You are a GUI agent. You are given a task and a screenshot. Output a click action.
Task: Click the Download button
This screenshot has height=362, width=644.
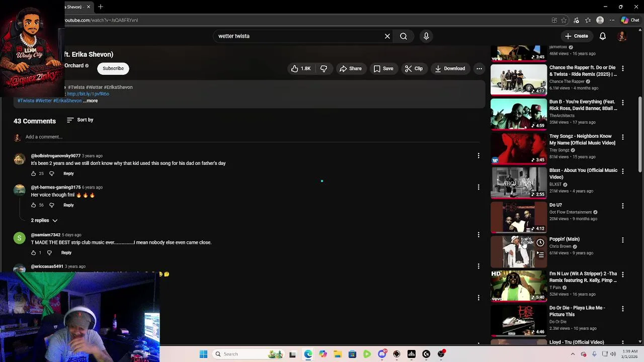pyautogui.click(x=450, y=68)
